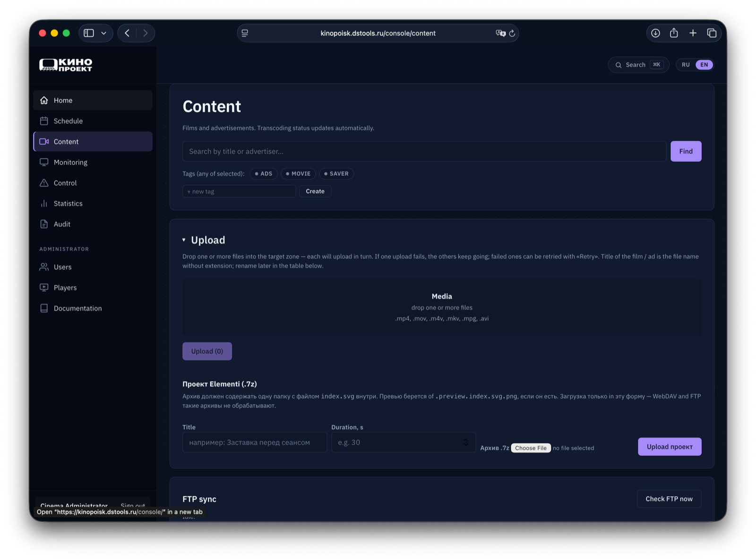Click the address bar URL text
The image size is (756, 560).
pyautogui.click(x=378, y=33)
